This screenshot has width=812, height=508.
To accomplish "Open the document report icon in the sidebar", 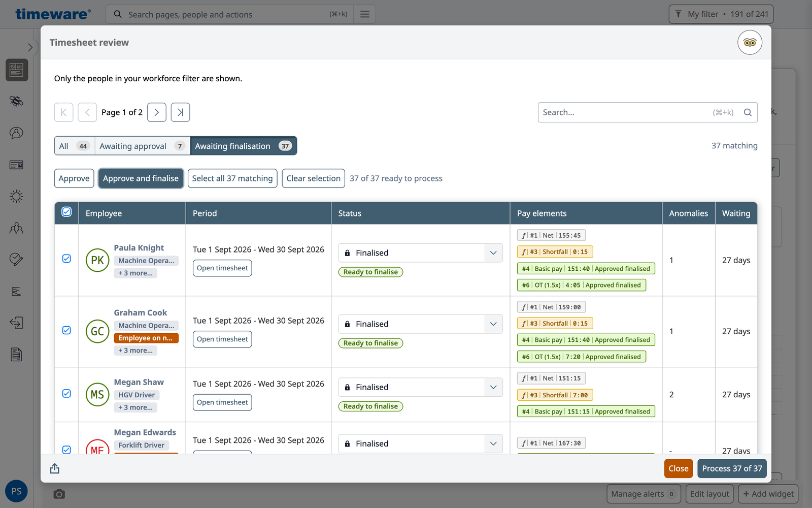I will click(16, 355).
